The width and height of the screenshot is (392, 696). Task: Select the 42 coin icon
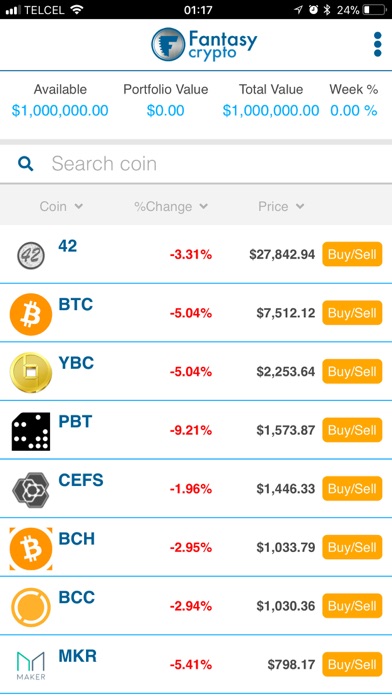point(31,255)
